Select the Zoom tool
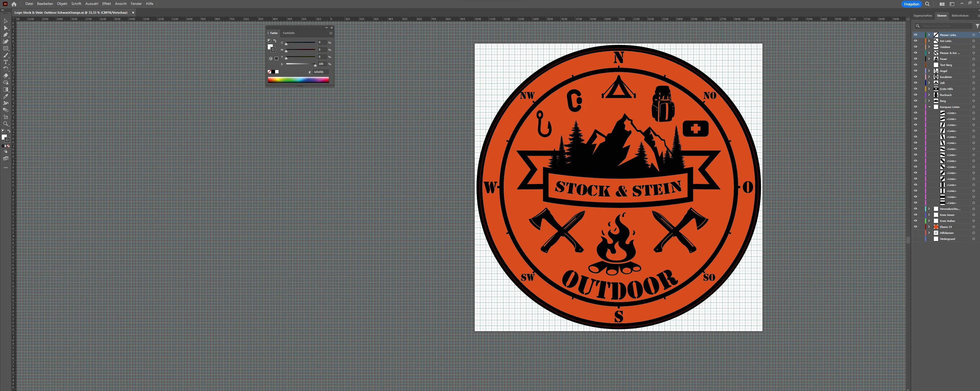Screen dimensions: 980x391 [6, 124]
